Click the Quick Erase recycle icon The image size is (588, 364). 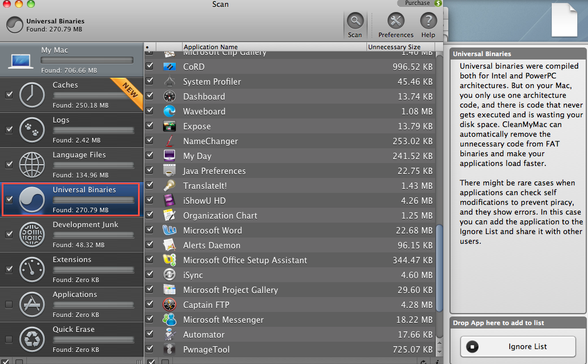coord(32,339)
